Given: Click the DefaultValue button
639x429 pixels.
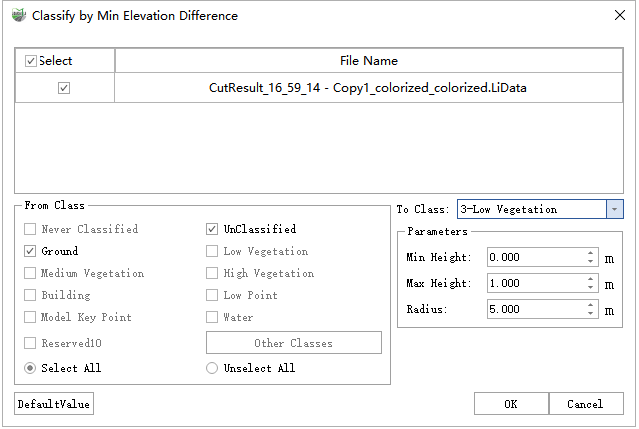Looking at the screenshot, I should [54, 404].
